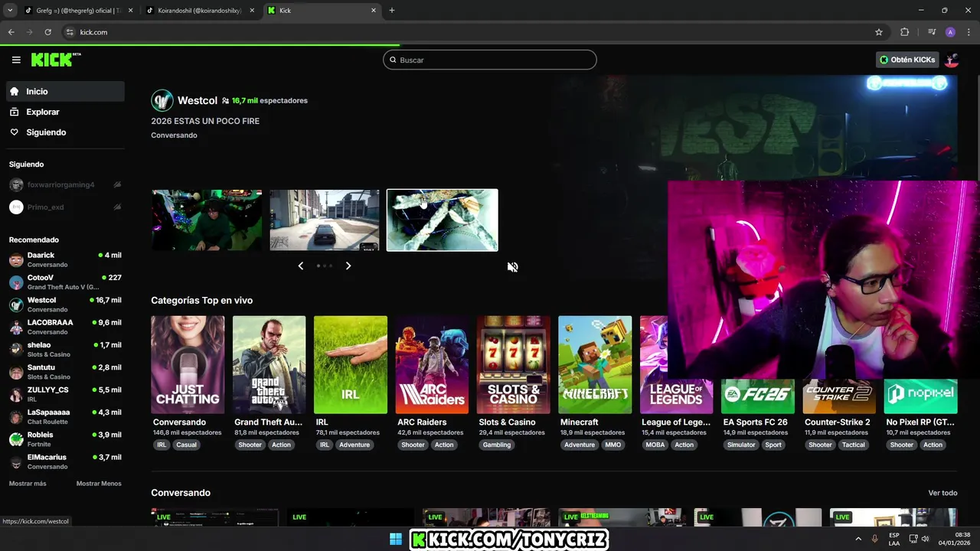Open the Conversando category under Westcol title
Screen dimensions: 980x551
point(174,135)
